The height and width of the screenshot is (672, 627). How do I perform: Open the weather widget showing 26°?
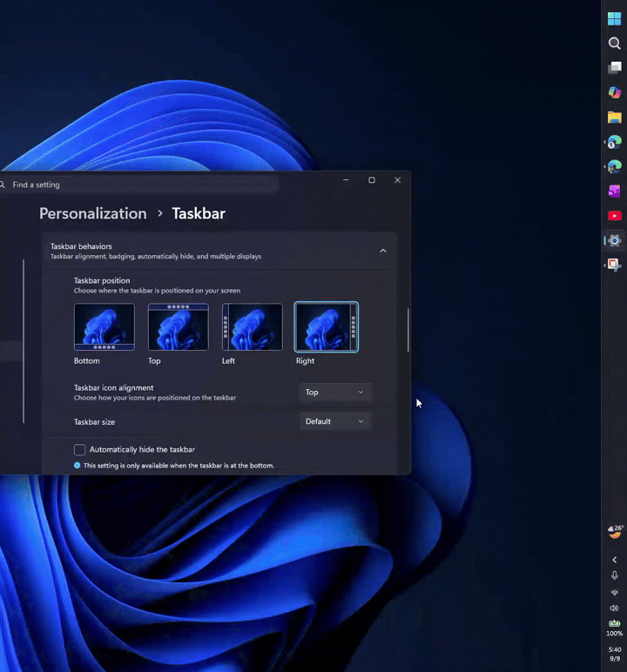coord(615,532)
